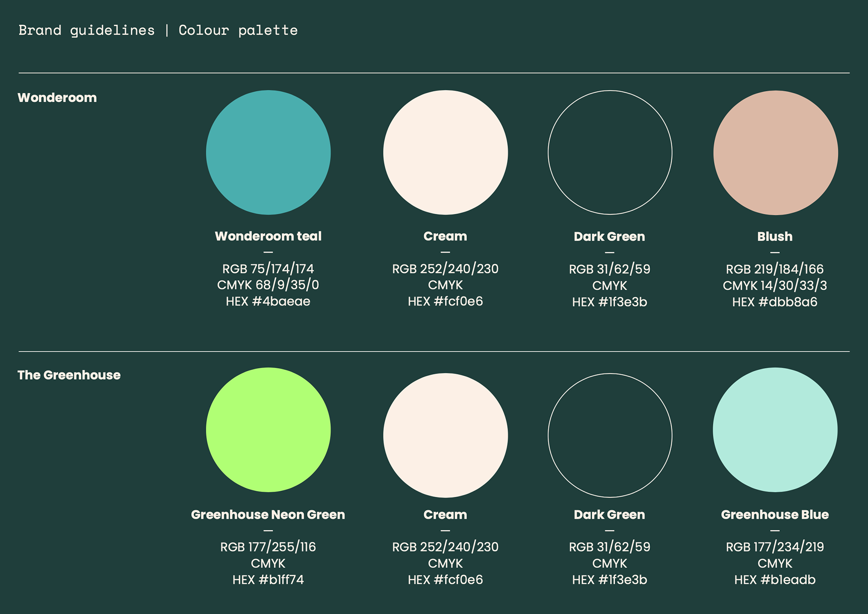The width and height of the screenshot is (868, 614).
Task: Click the 'Wonderoom teal' color name label
Action: [x=268, y=236]
